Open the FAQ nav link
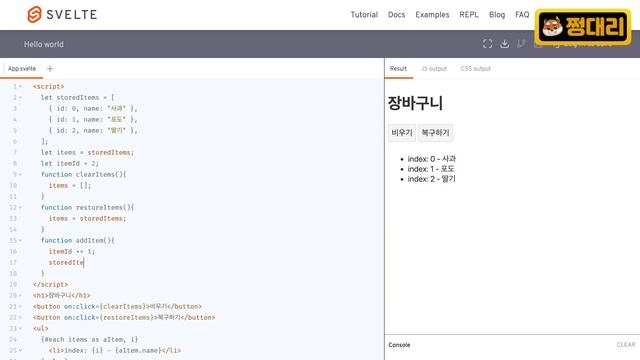640x360 pixels. coord(522,15)
